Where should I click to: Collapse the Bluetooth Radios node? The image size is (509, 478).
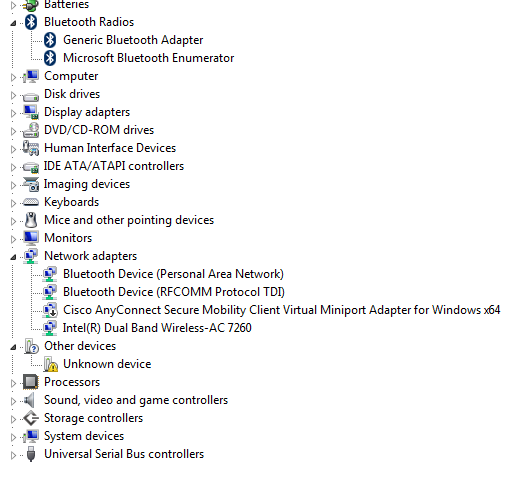tap(13, 23)
